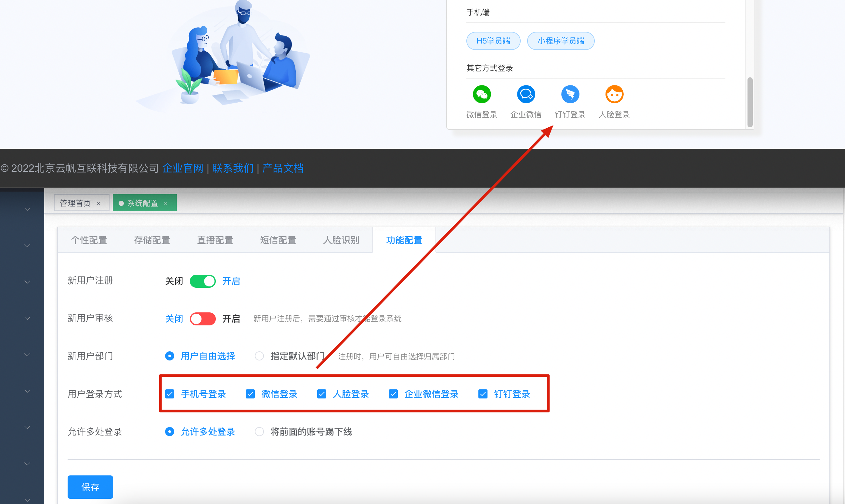Select the 用户自由选择 radio button
This screenshot has width=845, height=504.
[170, 356]
